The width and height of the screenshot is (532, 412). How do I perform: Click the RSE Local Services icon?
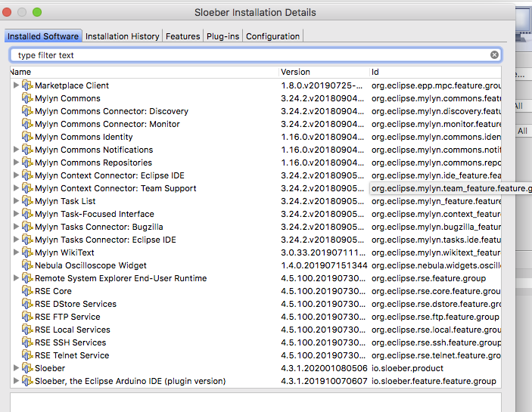coord(27,330)
